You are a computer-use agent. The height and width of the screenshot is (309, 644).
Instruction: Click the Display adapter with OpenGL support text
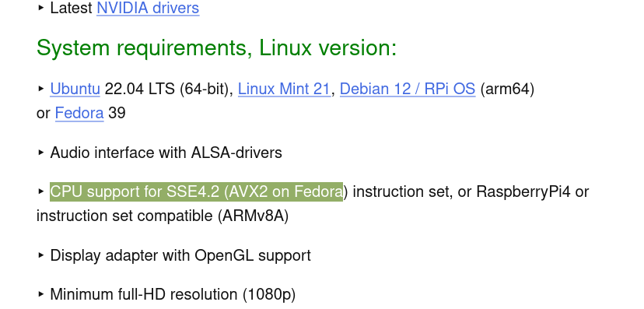tap(180, 255)
